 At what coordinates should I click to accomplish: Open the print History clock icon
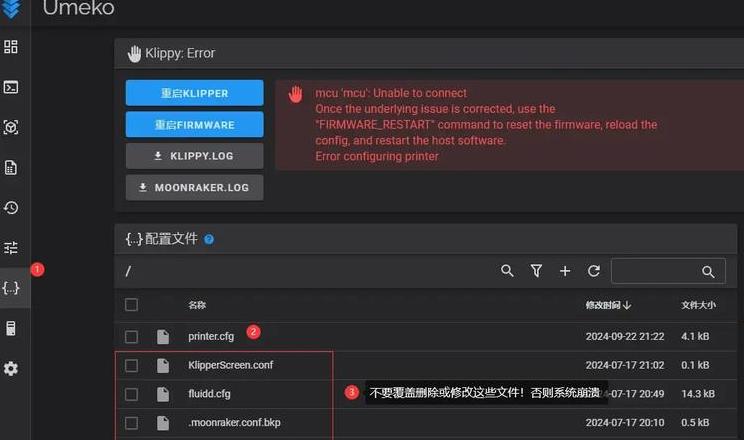(x=10, y=207)
